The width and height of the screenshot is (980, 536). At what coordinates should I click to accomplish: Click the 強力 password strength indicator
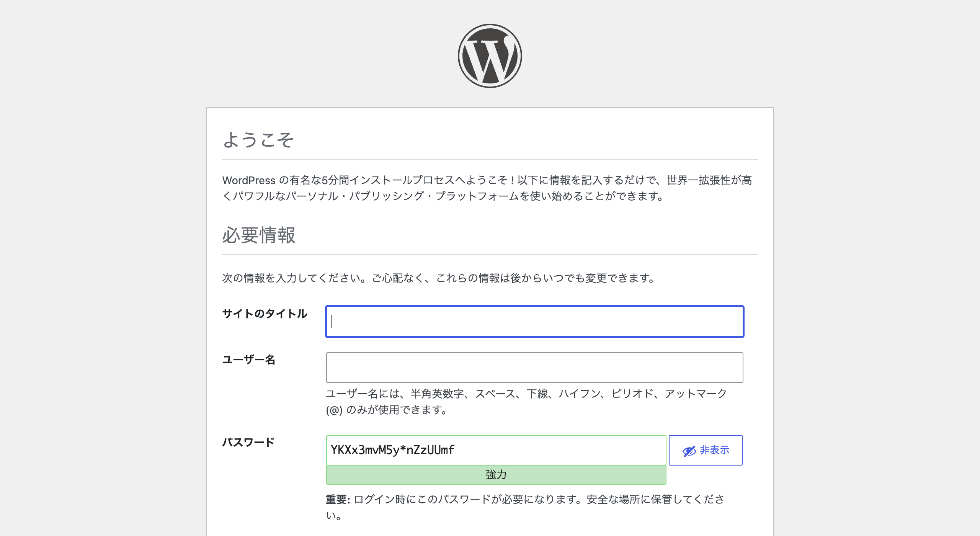[x=496, y=475]
